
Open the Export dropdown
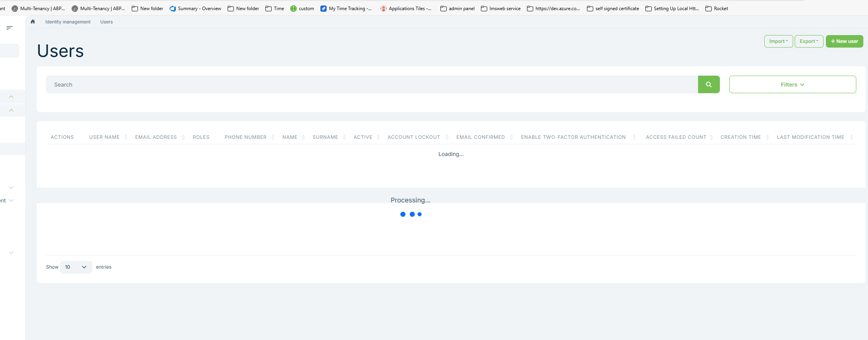(809, 41)
